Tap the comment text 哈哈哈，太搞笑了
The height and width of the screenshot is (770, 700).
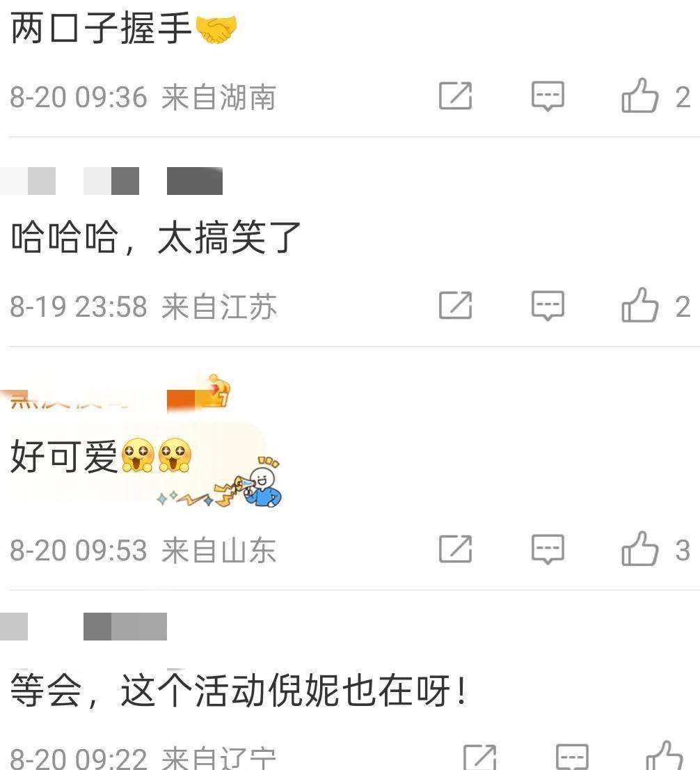pyautogui.click(x=156, y=237)
